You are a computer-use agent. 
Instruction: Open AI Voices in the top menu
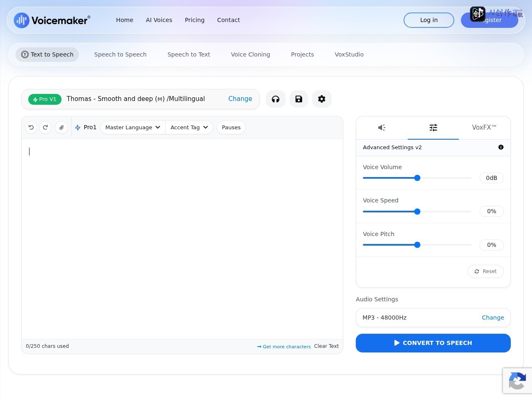pyautogui.click(x=159, y=20)
